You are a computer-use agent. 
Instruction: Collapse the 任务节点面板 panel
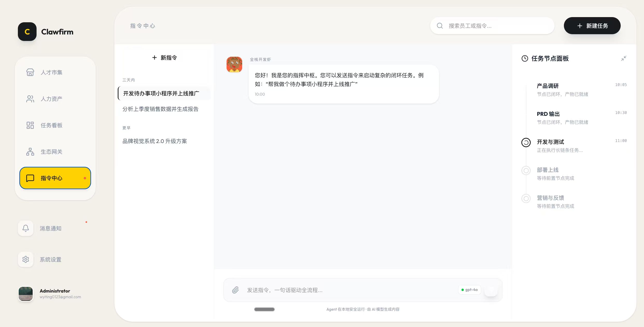[x=624, y=58]
